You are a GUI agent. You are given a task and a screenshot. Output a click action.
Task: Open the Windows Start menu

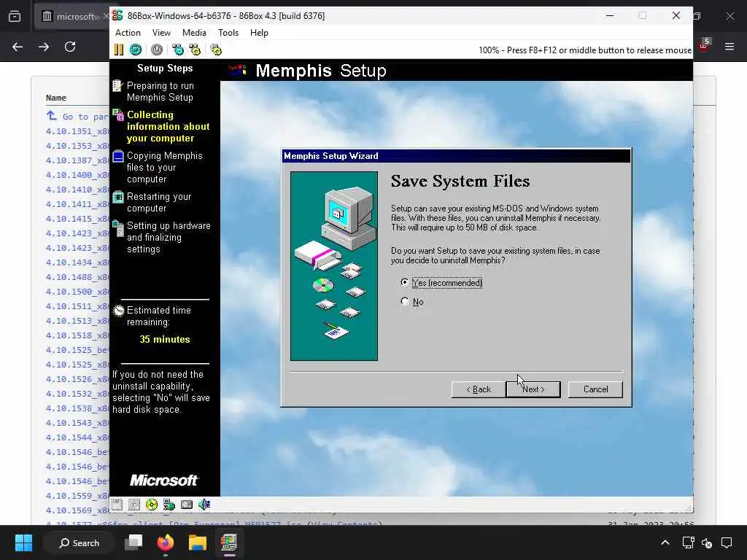point(23,542)
